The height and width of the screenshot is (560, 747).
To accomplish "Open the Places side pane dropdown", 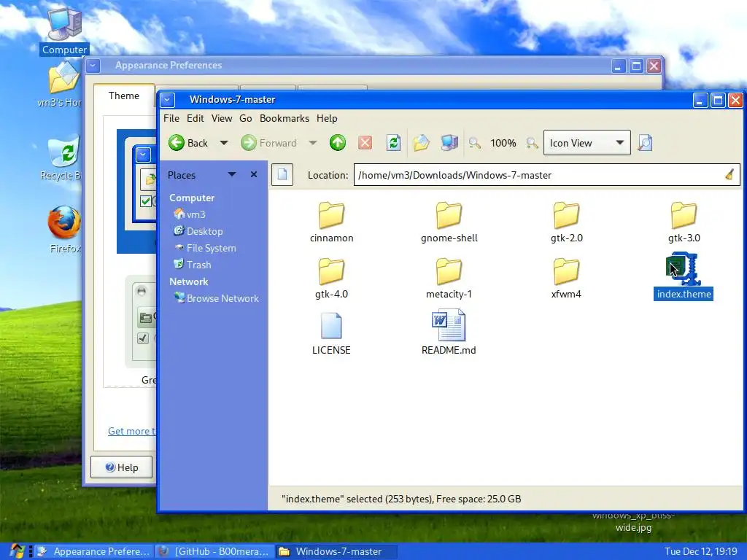I will [231, 175].
